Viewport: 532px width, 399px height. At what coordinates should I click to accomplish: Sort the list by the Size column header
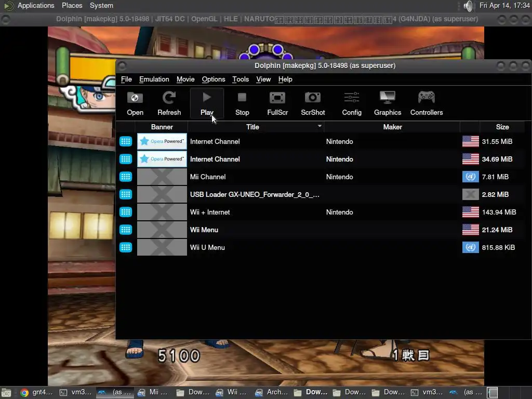(x=502, y=127)
